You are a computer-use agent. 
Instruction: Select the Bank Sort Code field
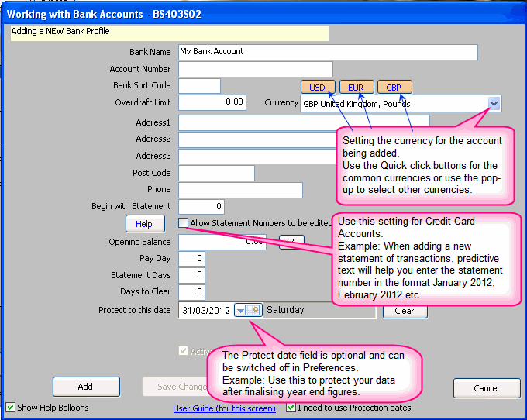coord(199,86)
